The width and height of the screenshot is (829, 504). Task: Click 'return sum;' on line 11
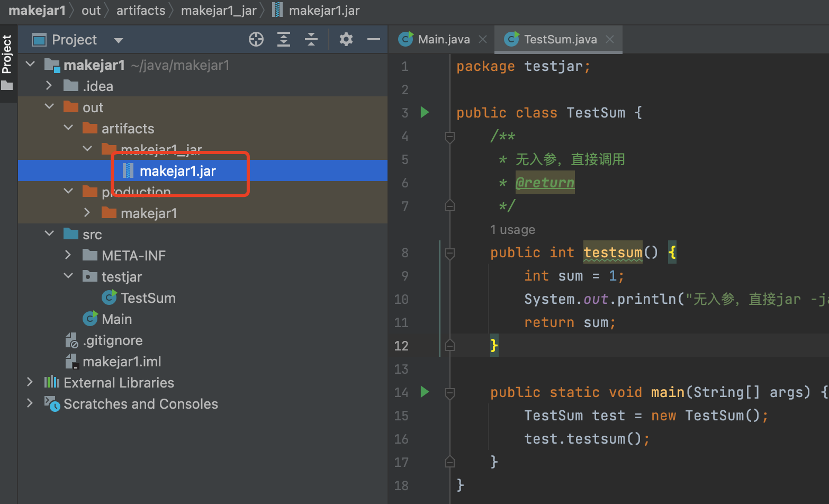coord(570,322)
